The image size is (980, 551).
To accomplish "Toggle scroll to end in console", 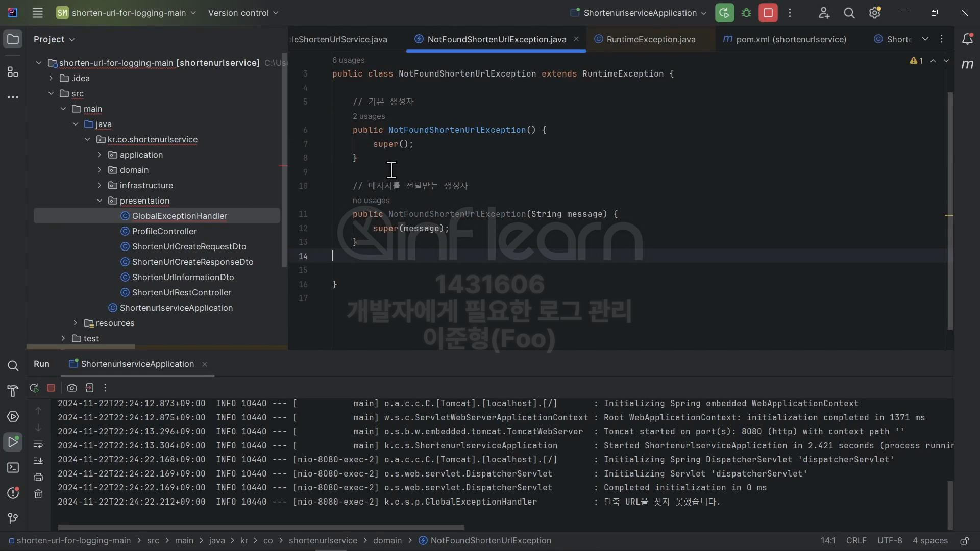I will [38, 461].
